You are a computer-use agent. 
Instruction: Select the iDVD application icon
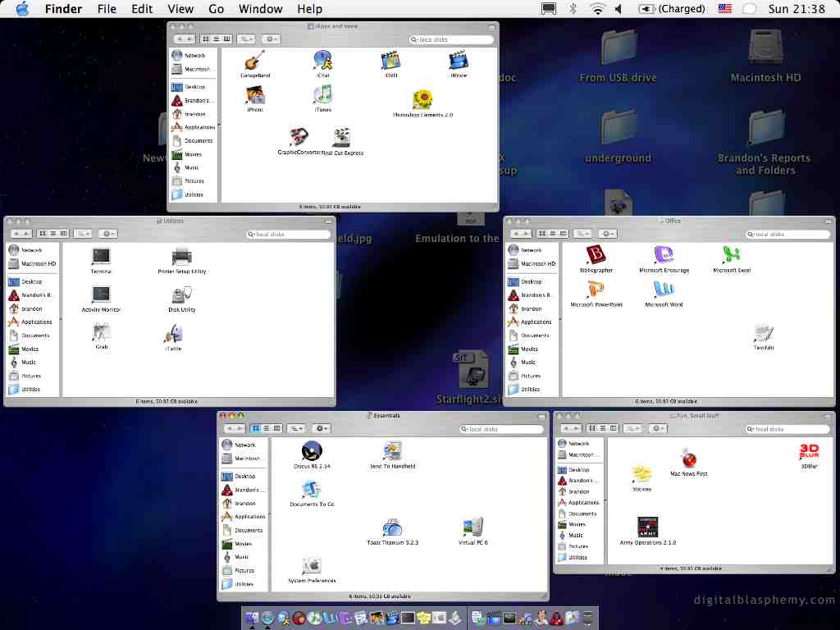click(x=390, y=60)
